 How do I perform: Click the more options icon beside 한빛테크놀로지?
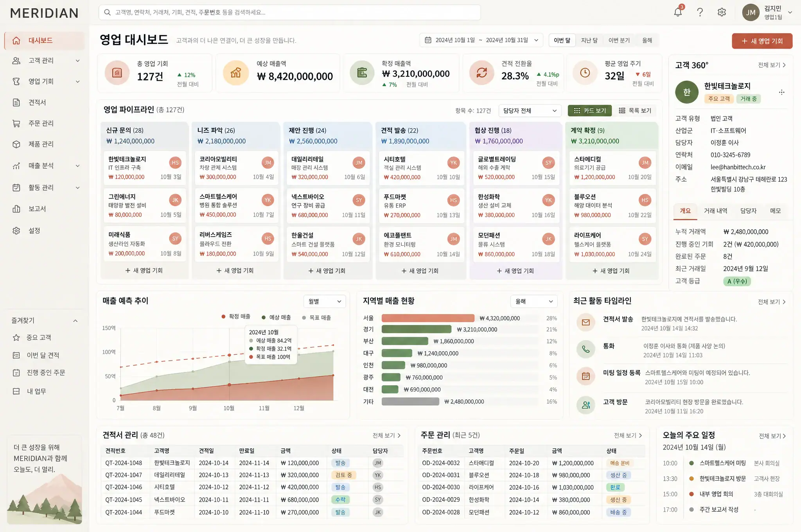781,92
